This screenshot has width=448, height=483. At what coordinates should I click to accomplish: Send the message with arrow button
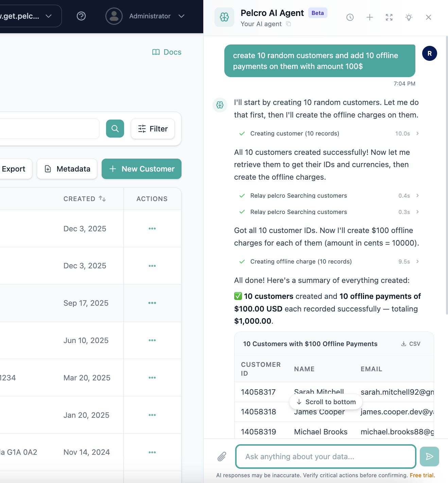pos(429,457)
